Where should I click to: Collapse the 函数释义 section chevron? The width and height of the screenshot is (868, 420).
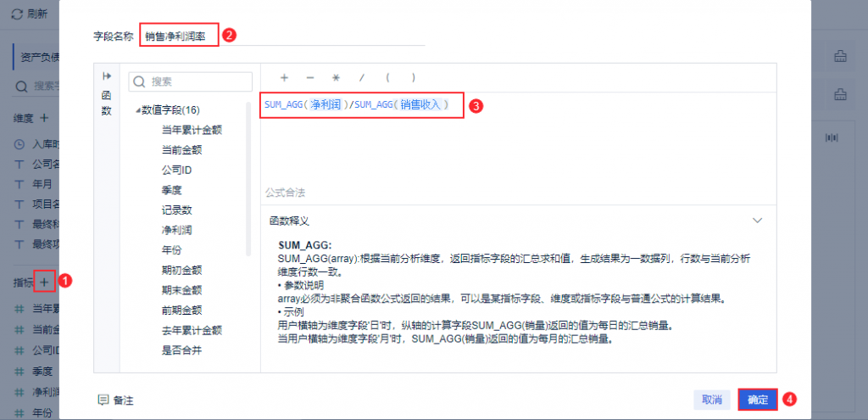click(758, 220)
